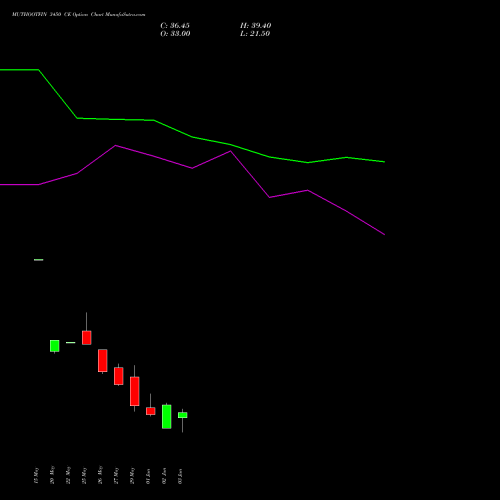Select the 03 Jun date label
This screenshot has width=500, height=500.
[x=180, y=476]
